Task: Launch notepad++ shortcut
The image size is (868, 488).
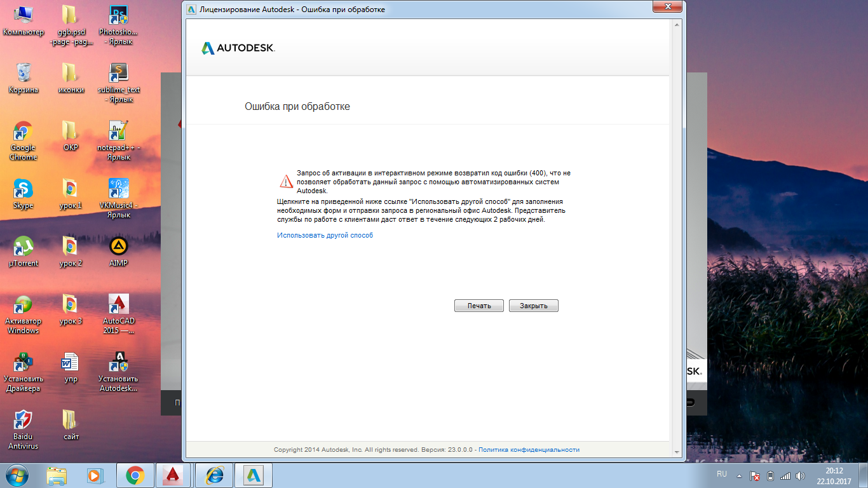Action: click(x=118, y=141)
